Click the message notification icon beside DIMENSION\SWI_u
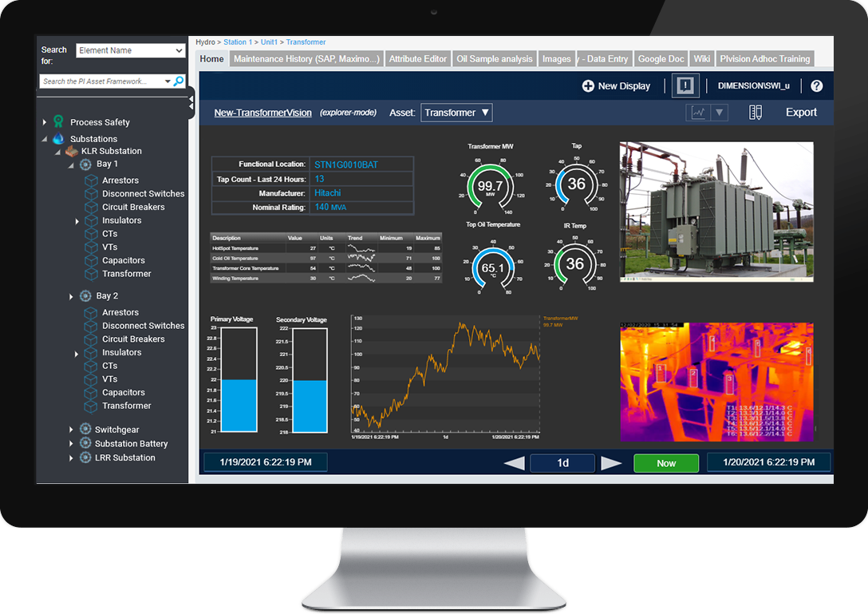This screenshot has height=614, width=868. click(x=685, y=86)
